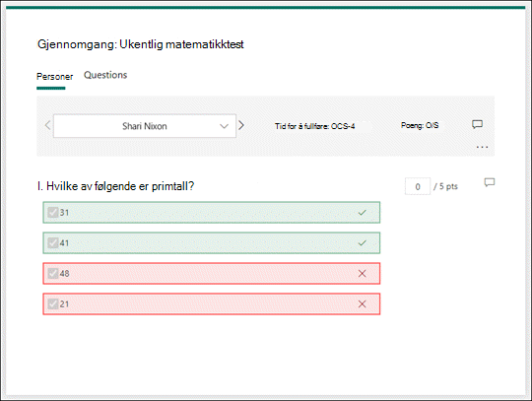Click the question text about primtall
Viewport: 532px width, 401px height.
115,186
